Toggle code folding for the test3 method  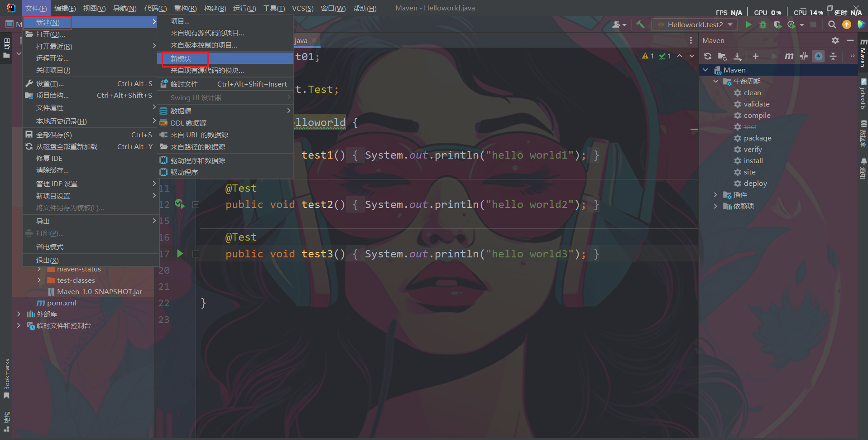click(x=196, y=254)
